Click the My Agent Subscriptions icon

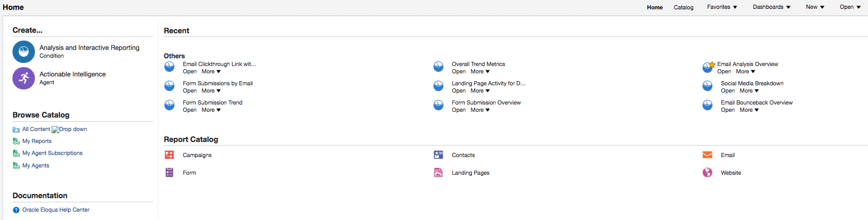tap(16, 153)
